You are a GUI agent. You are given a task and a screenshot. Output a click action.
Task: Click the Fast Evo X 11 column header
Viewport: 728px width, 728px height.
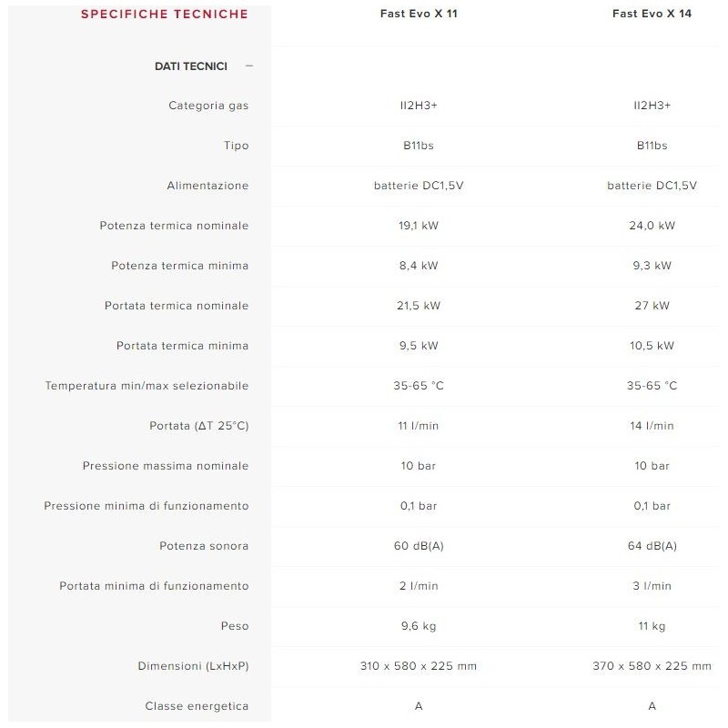coord(419,14)
